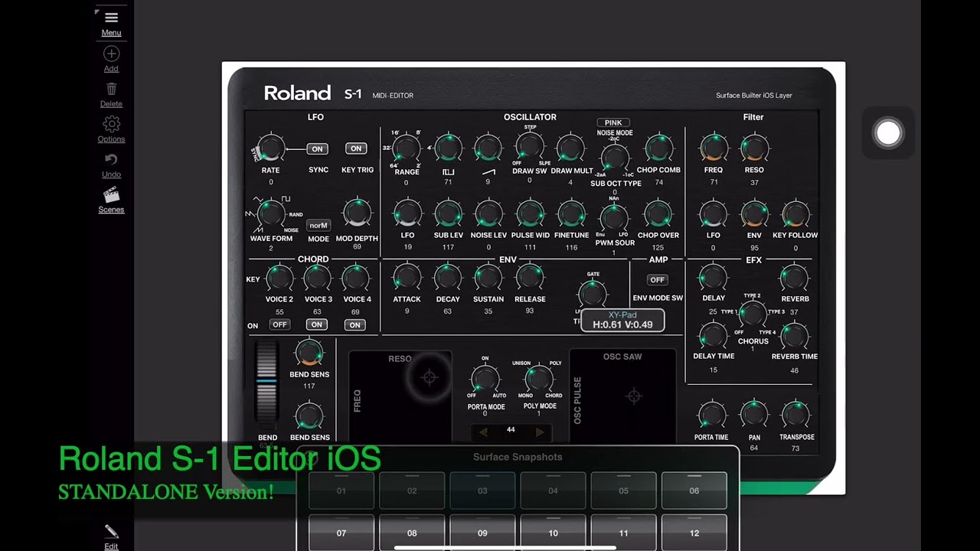This screenshot has width=980, height=551.
Task: Click the REVERB TIME knob
Action: click(794, 335)
